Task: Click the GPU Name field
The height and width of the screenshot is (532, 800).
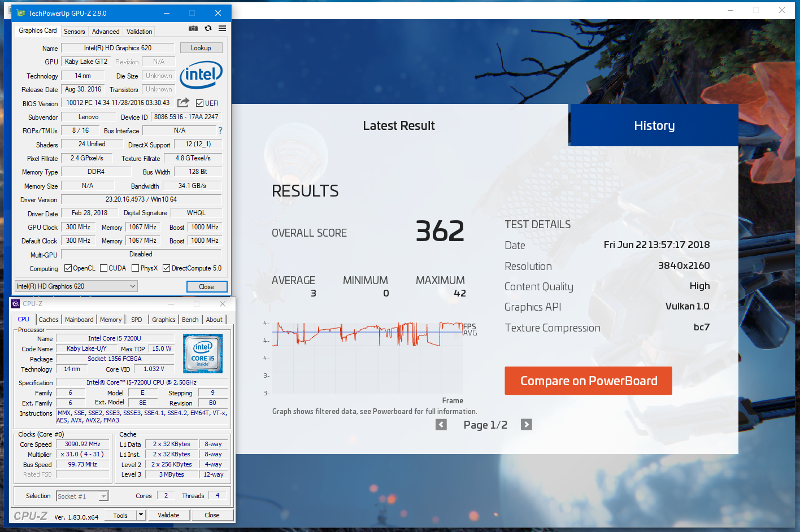Action: pyautogui.click(x=118, y=48)
